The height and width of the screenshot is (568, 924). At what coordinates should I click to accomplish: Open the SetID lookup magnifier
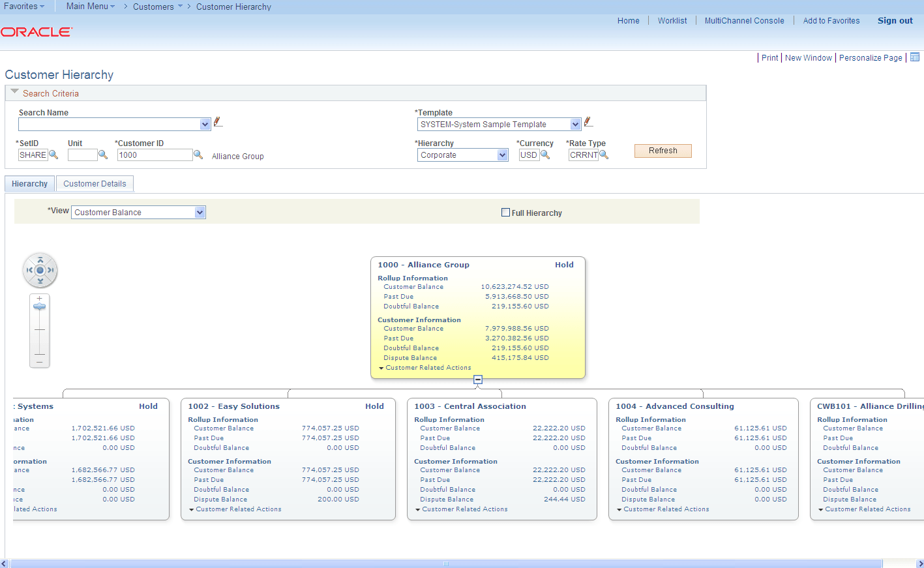point(53,155)
